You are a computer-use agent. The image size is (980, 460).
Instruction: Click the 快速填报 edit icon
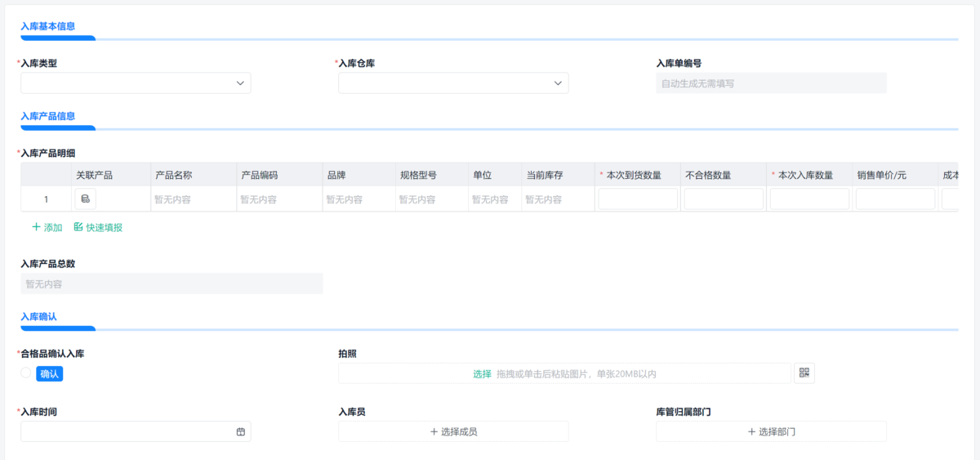point(78,227)
